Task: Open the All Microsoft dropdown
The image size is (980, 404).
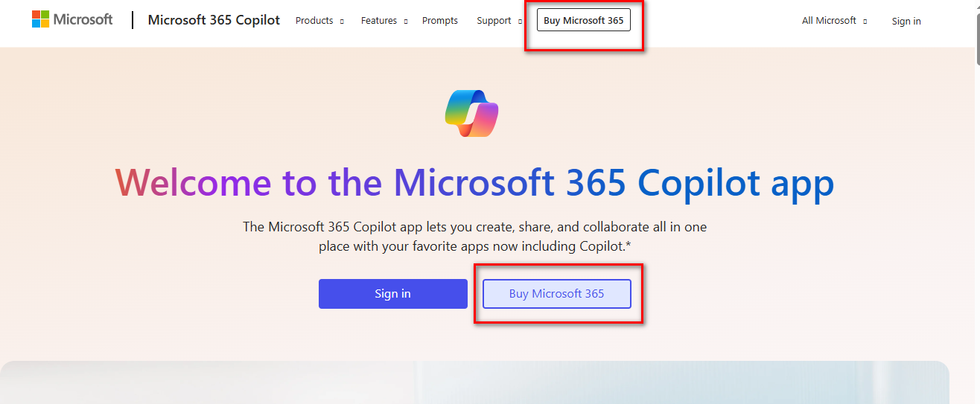Action: click(834, 21)
